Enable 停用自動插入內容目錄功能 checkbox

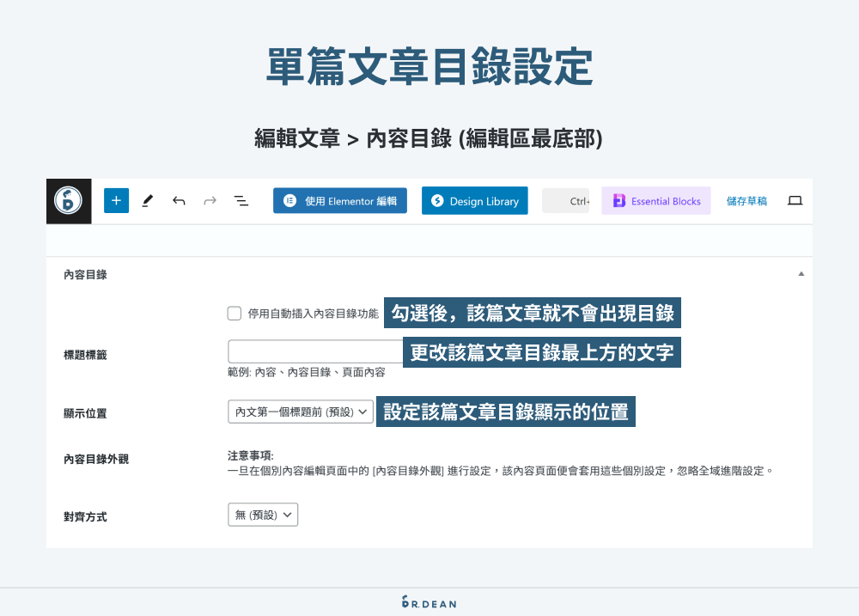235,313
